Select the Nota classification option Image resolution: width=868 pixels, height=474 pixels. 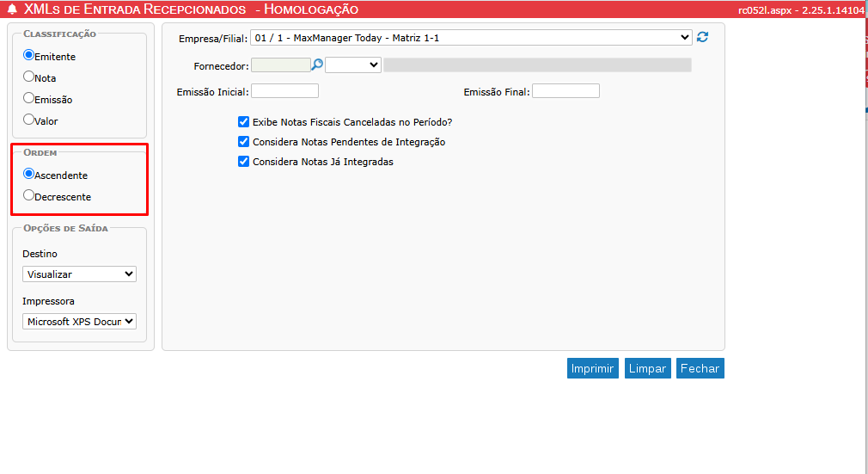pos(29,77)
